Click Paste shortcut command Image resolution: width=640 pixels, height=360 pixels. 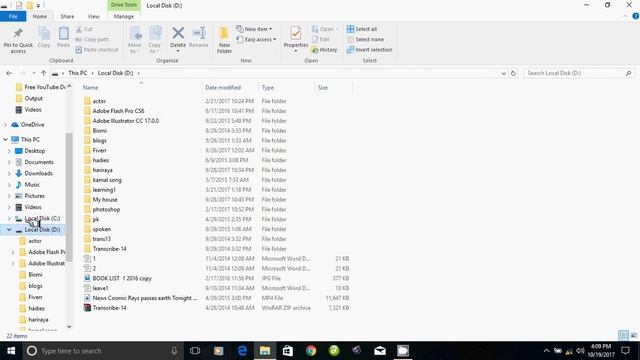coord(97,50)
